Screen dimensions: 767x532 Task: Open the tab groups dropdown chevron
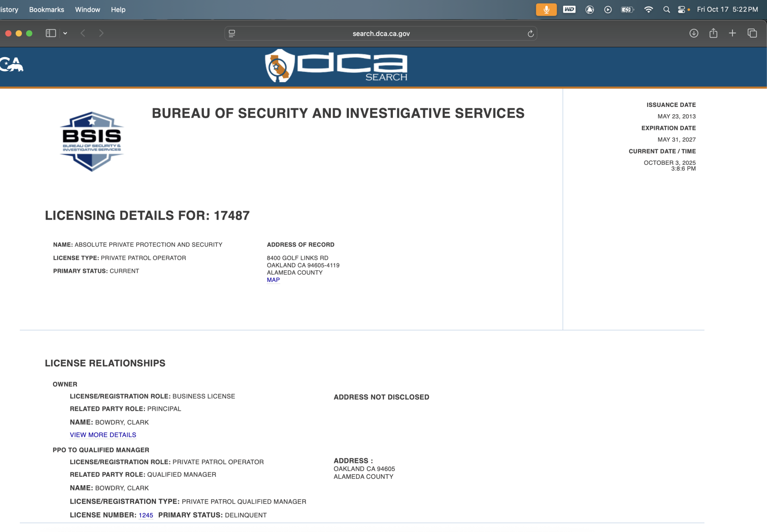click(65, 33)
